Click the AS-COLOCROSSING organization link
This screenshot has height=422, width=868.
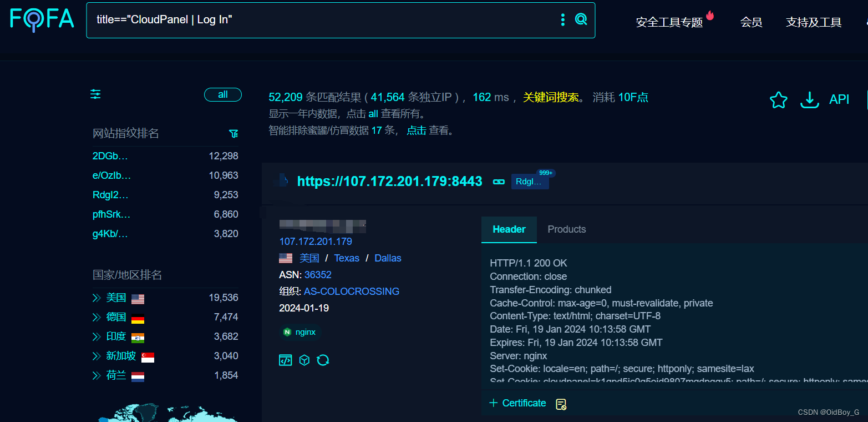pos(352,292)
